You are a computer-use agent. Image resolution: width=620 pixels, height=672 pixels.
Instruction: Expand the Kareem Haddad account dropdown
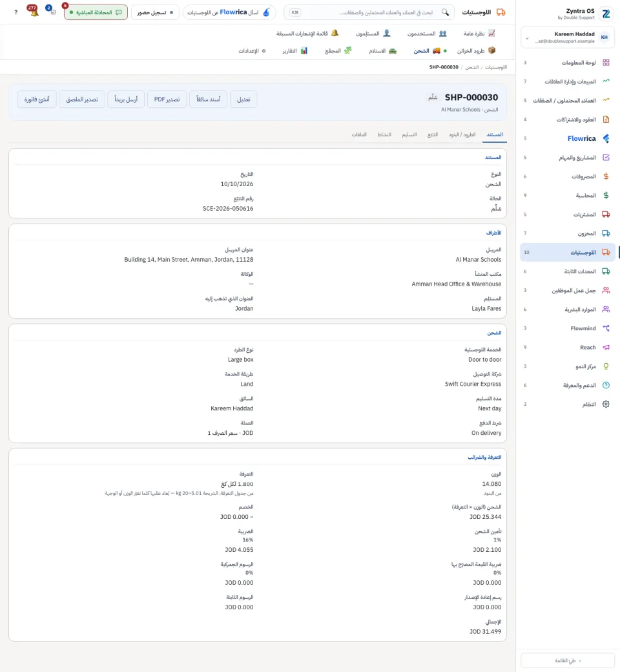click(x=568, y=37)
